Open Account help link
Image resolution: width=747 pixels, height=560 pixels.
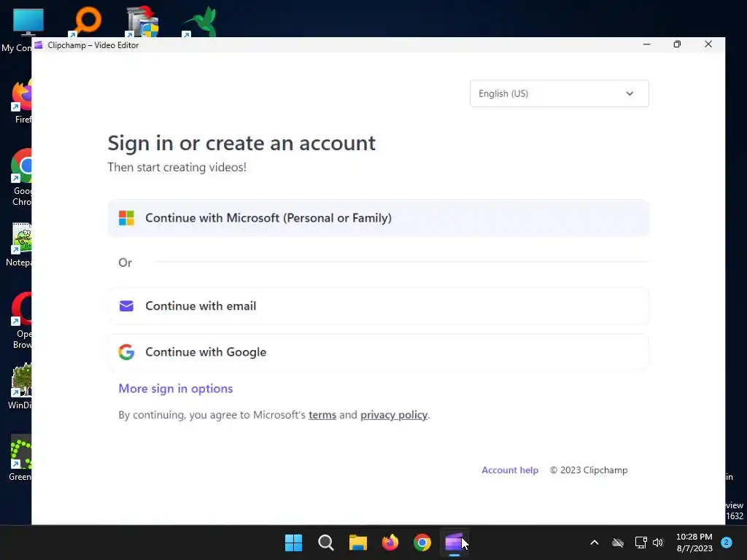510,470
